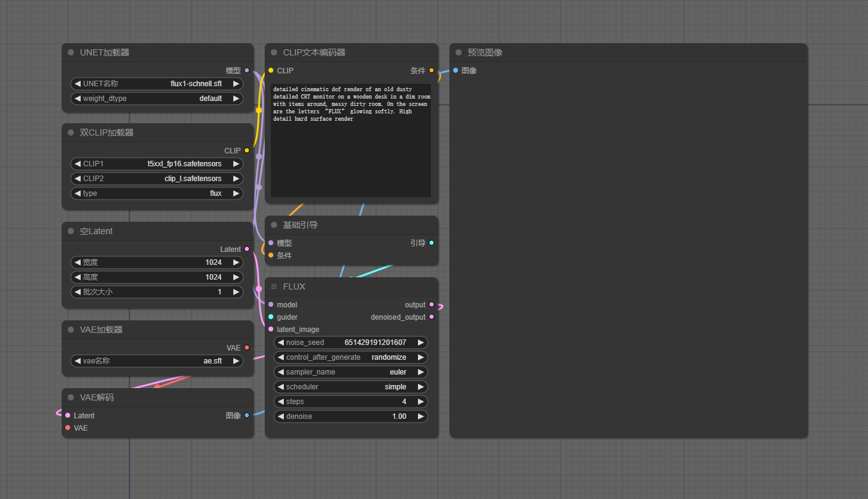Open t5xxl_fp16.safetensors CLIP1 dropdown
The width and height of the screenshot is (868, 499).
(x=157, y=164)
